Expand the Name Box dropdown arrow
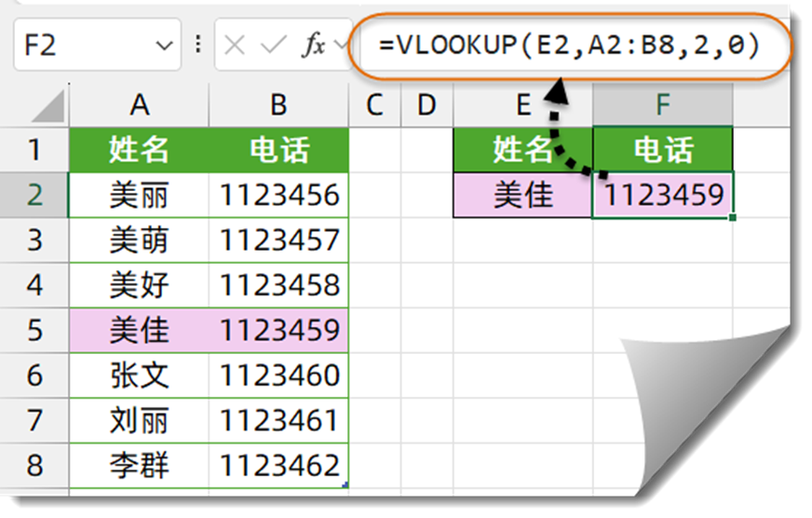Image resolution: width=812 pixels, height=518 pixels. click(164, 46)
